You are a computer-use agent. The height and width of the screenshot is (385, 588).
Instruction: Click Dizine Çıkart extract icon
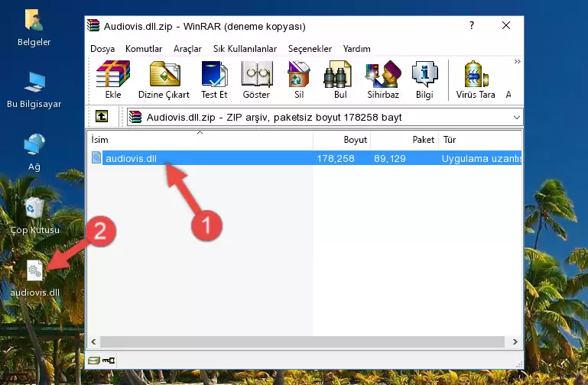click(x=164, y=79)
